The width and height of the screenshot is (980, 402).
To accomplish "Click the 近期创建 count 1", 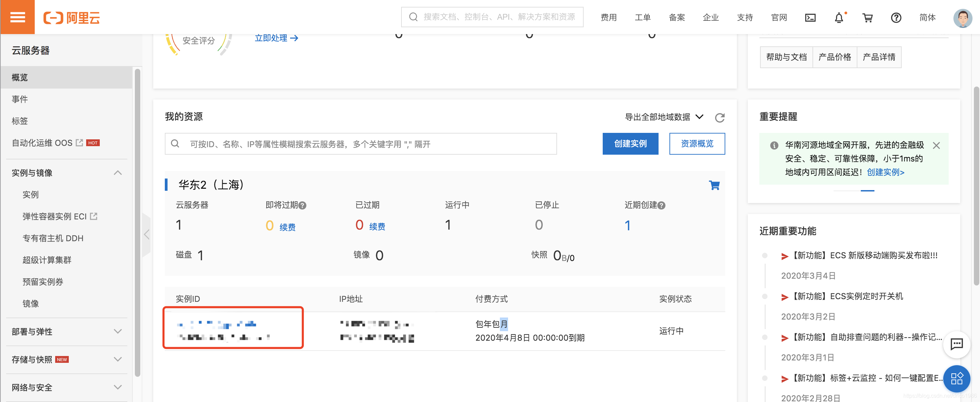I will click(x=627, y=226).
